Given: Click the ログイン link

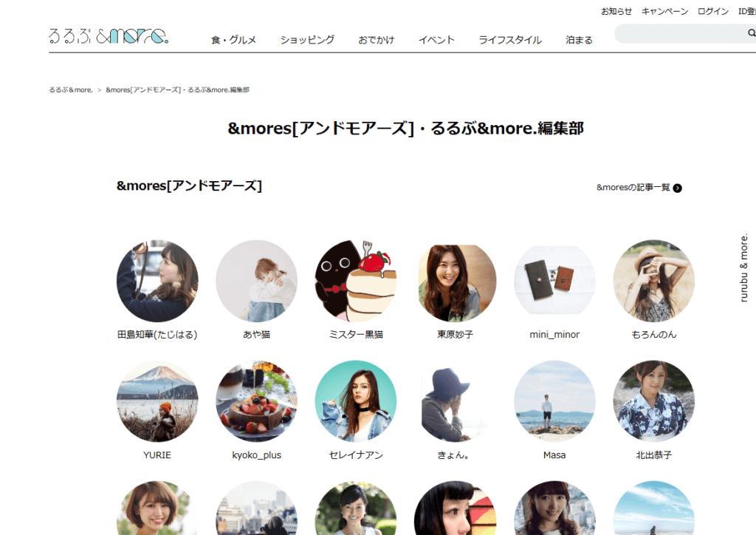Looking at the screenshot, I should 713,11.
